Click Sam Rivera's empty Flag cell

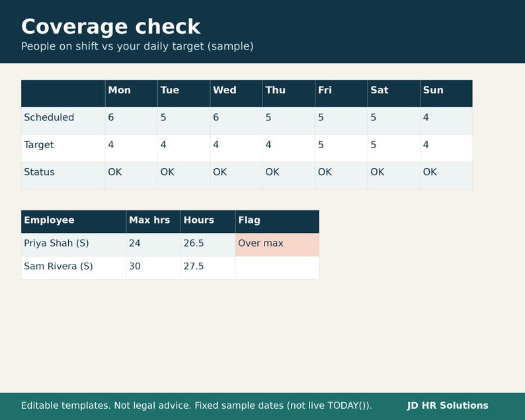click(277, 268)
